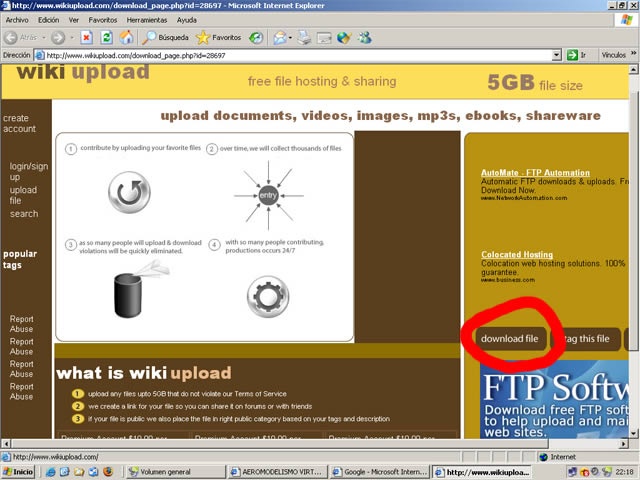Click the create account sidebar link
The width and height of the screenshot is (640, 480).
(x=19, y=123)
